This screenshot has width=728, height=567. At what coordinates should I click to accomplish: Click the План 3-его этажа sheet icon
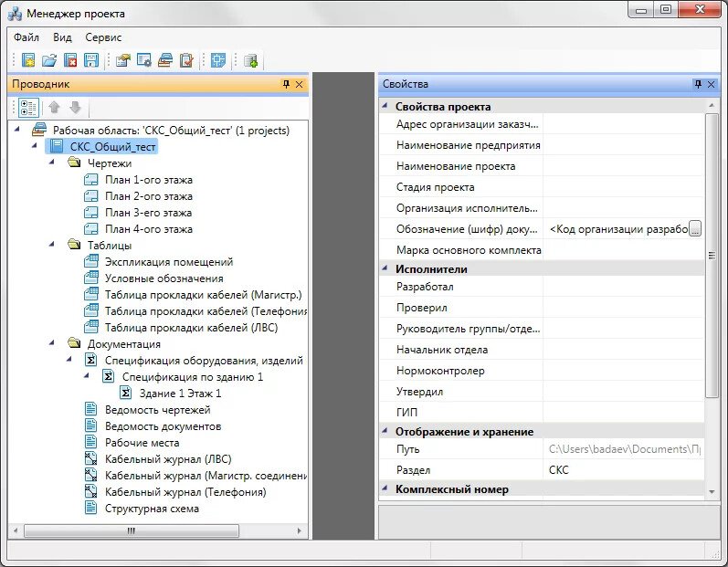(x=91, y=213)
